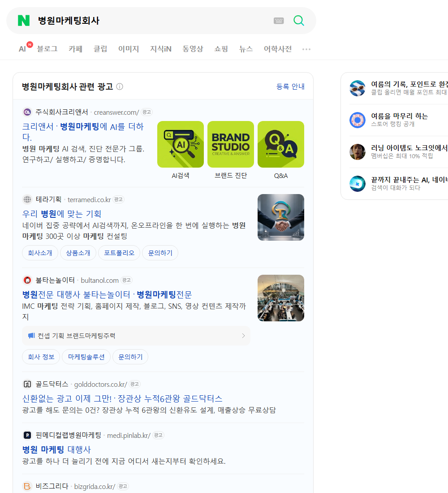Click the golddoctors.co.kr/ URL text

click(x=101, y=384)
